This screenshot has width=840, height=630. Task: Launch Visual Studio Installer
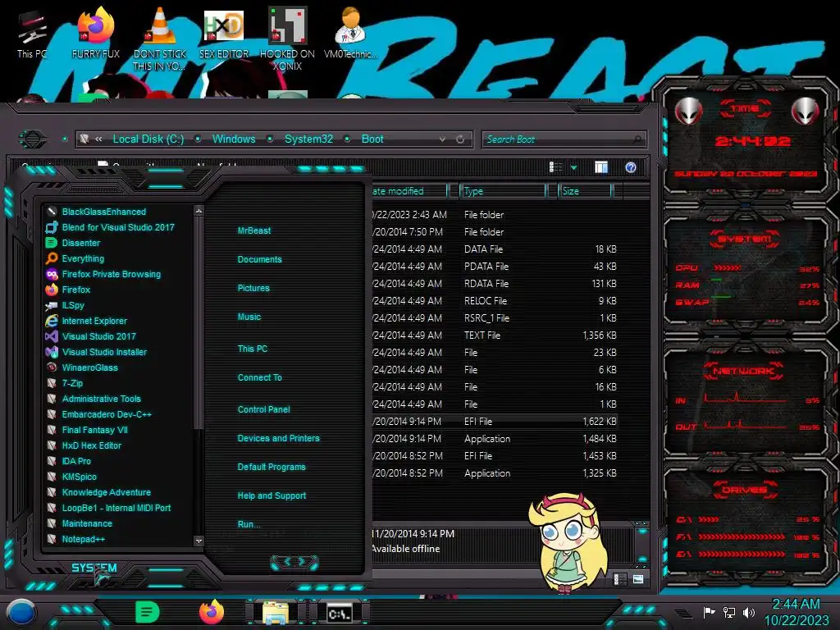click(97, 352)
